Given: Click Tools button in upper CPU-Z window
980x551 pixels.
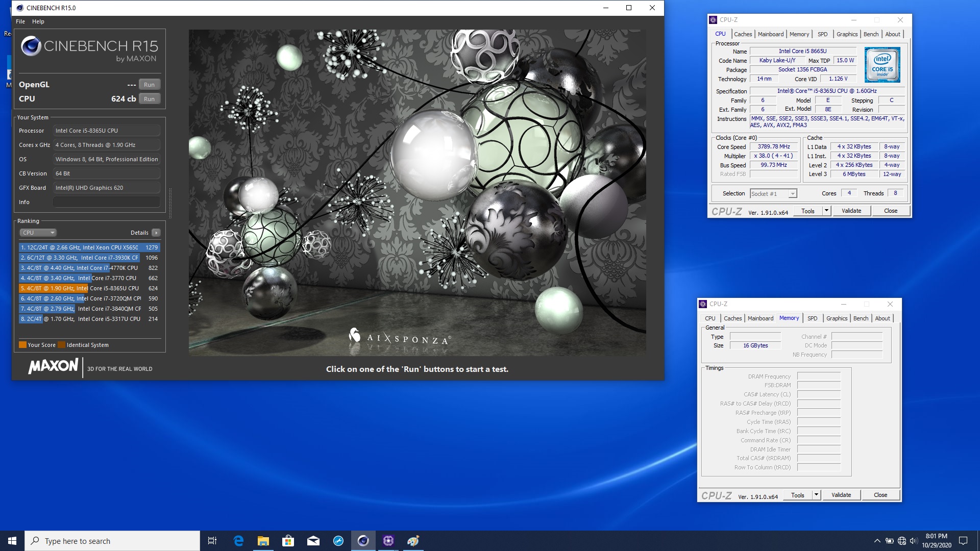Looking at the screenshot, I should (x=807, y=211).
